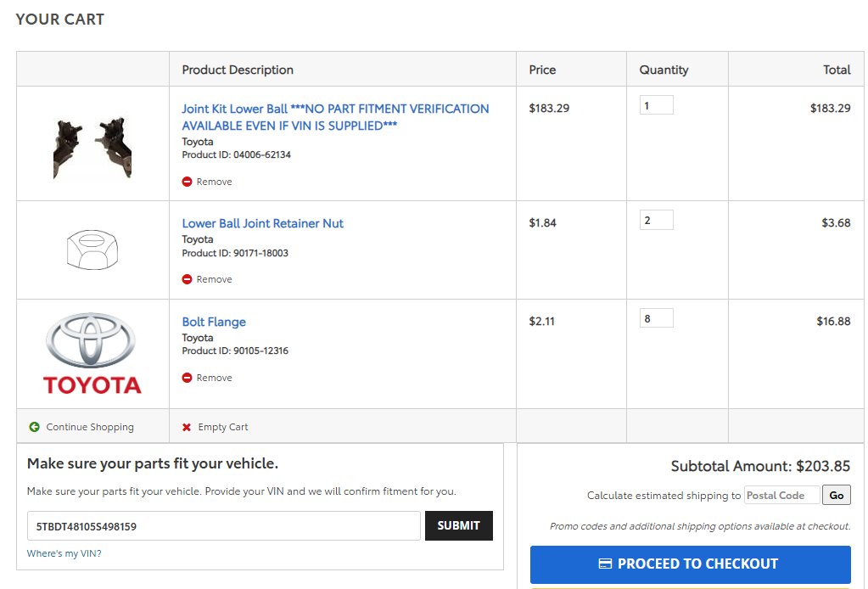The height and width of the screenshot is (589, 868).
Task: Click the Continue Shopping link
Action: tap(90, 427)
